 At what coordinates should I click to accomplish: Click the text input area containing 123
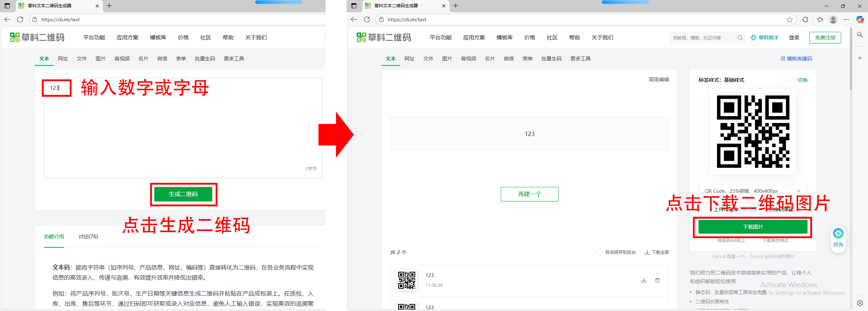[183, 128]
